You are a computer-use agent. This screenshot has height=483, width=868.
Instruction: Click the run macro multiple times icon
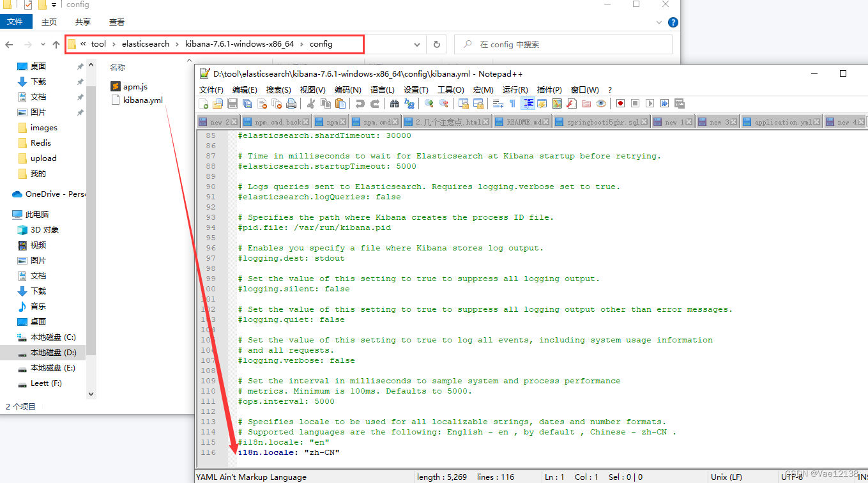coord(665,103)
